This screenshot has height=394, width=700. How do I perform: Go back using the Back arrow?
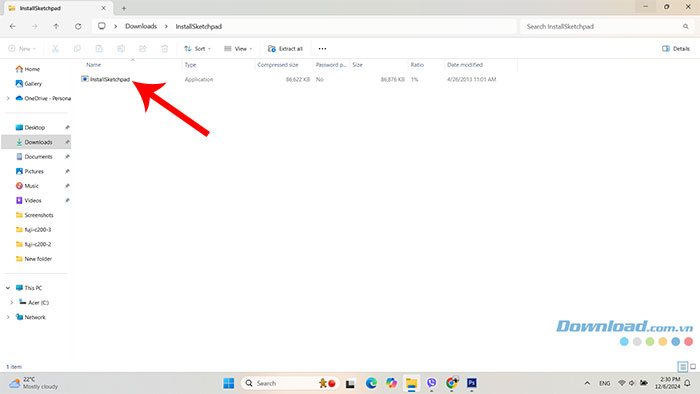tap(12, 26)
